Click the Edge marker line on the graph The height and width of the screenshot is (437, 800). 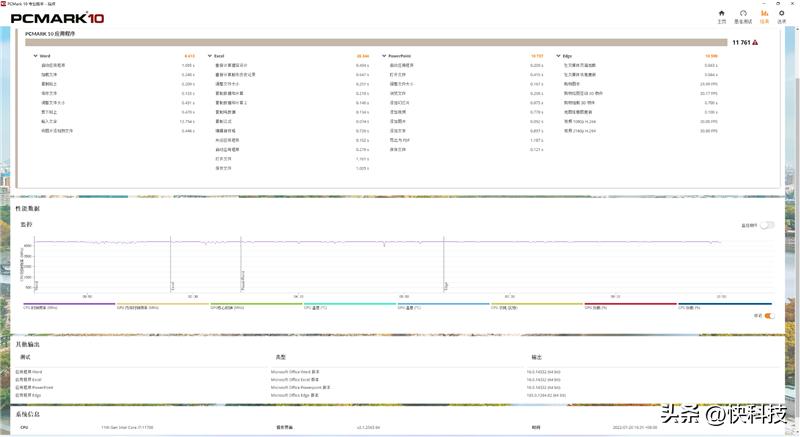click(x=444, y=264)
